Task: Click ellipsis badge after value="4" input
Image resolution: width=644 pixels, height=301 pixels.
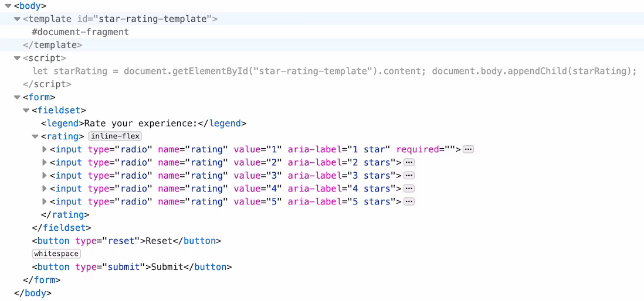Action: click(409, 188)
